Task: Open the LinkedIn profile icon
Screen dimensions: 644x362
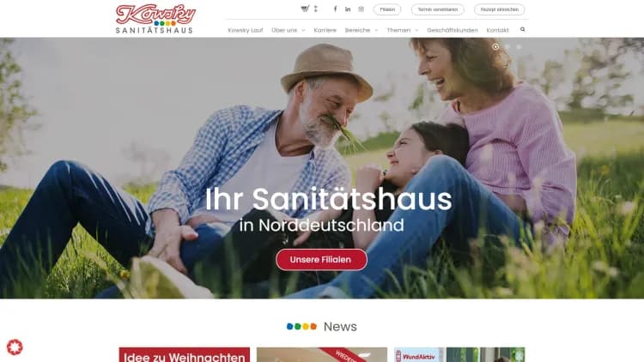Action: (x=348, y=9)
